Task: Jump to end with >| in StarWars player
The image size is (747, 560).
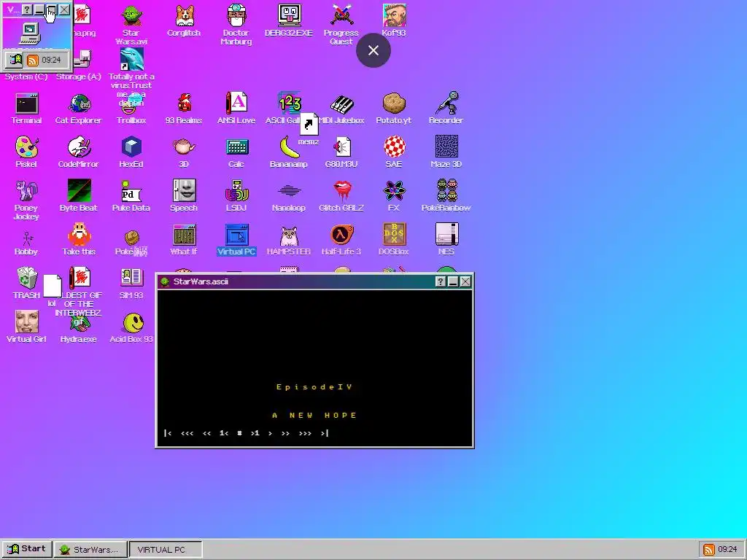Action: pos(325,433)
